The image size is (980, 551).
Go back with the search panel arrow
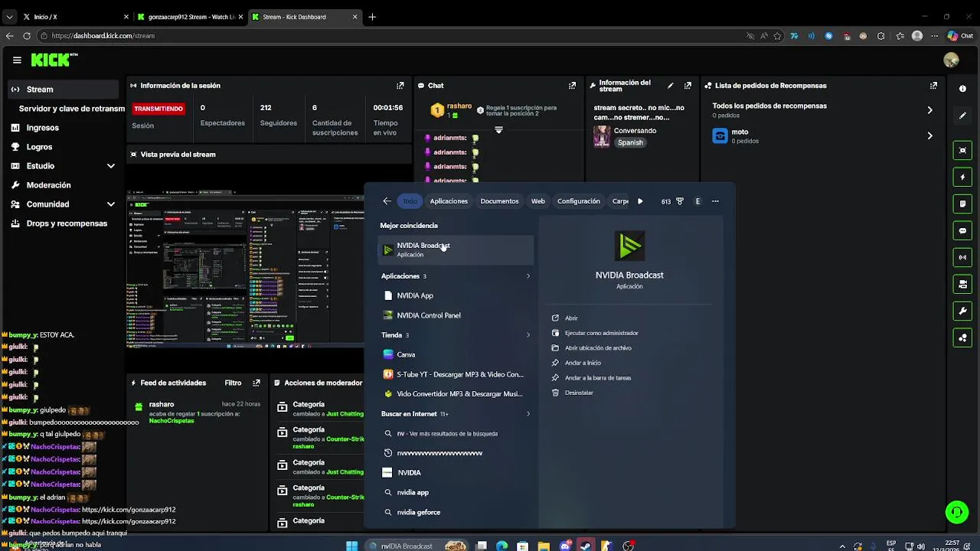click(x=387, y=201)
